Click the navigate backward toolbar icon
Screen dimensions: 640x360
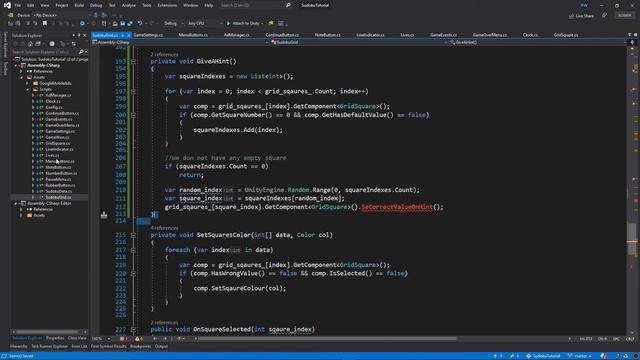82,23
